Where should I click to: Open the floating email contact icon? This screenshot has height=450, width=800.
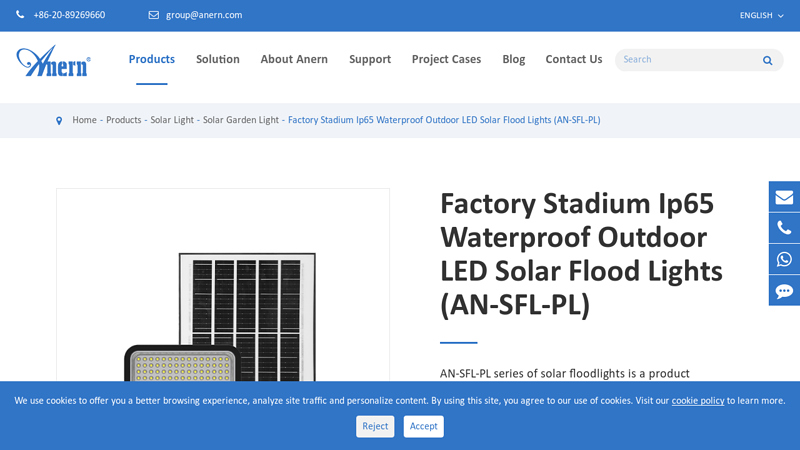[x=784, y=197]
